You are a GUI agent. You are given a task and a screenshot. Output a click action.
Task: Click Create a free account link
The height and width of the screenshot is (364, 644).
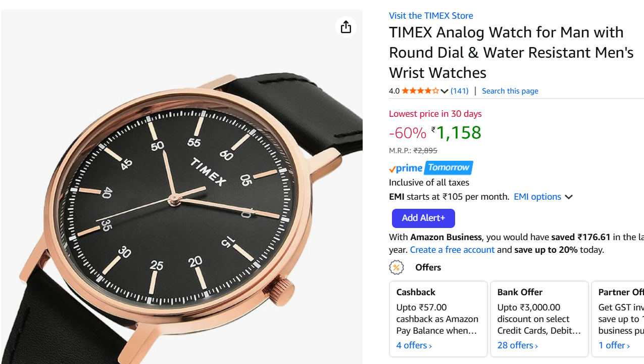pos(452,250)
